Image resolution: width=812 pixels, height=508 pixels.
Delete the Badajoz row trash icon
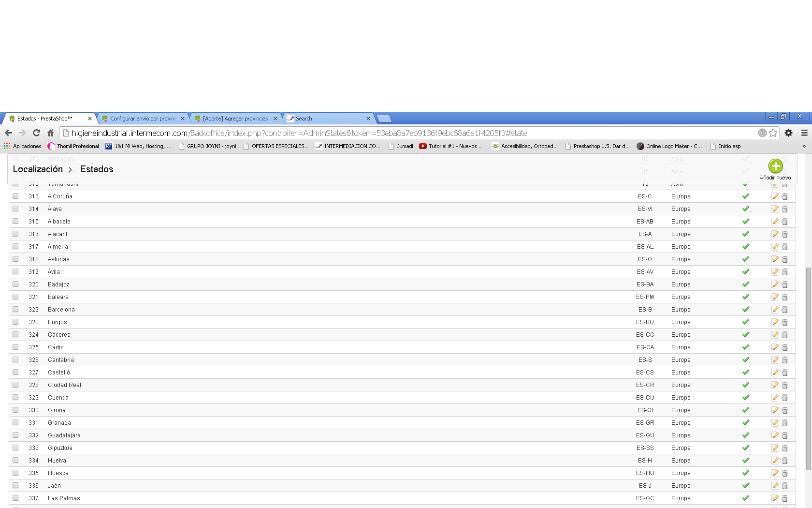(x=785, y=284)
